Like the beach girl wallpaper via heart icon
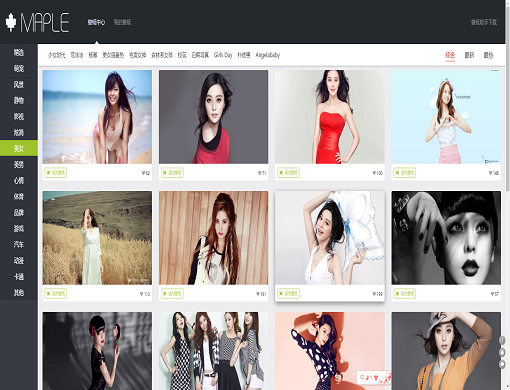This screenshot has width=510, height=390. [143, 173]
